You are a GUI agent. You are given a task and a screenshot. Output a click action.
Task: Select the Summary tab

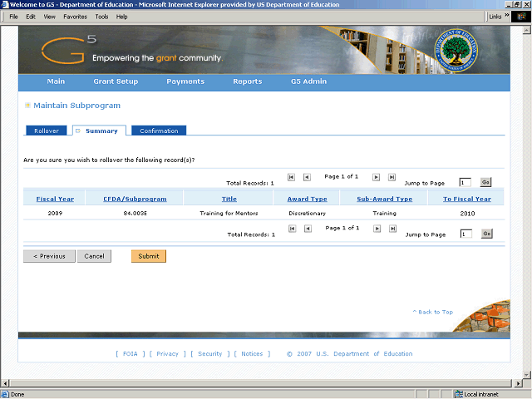point(99,131)
